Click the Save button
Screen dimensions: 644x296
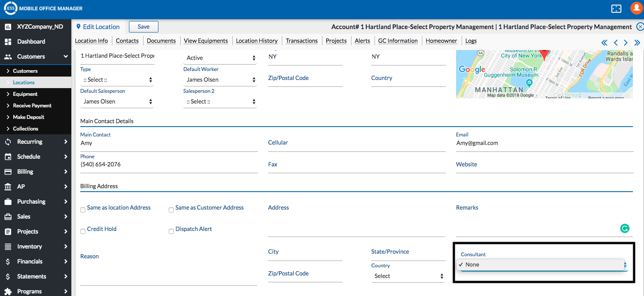click(x=143, y=27)
